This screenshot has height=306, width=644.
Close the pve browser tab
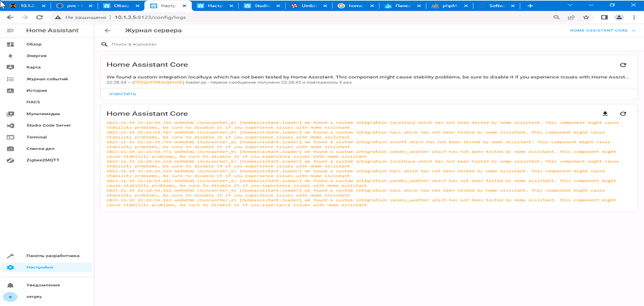point(90,6)
